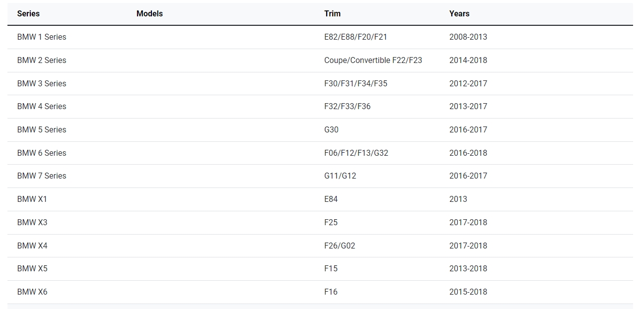Select the BMW 2 Series row label
644x309 pixels.
point(42,61)
